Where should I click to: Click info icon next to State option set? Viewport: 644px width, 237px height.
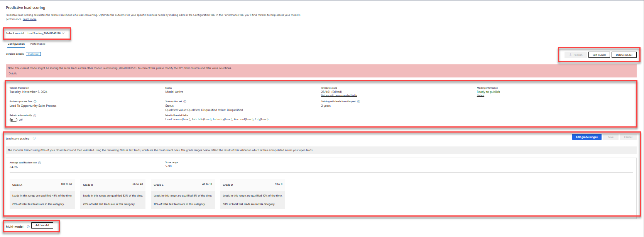185,101
